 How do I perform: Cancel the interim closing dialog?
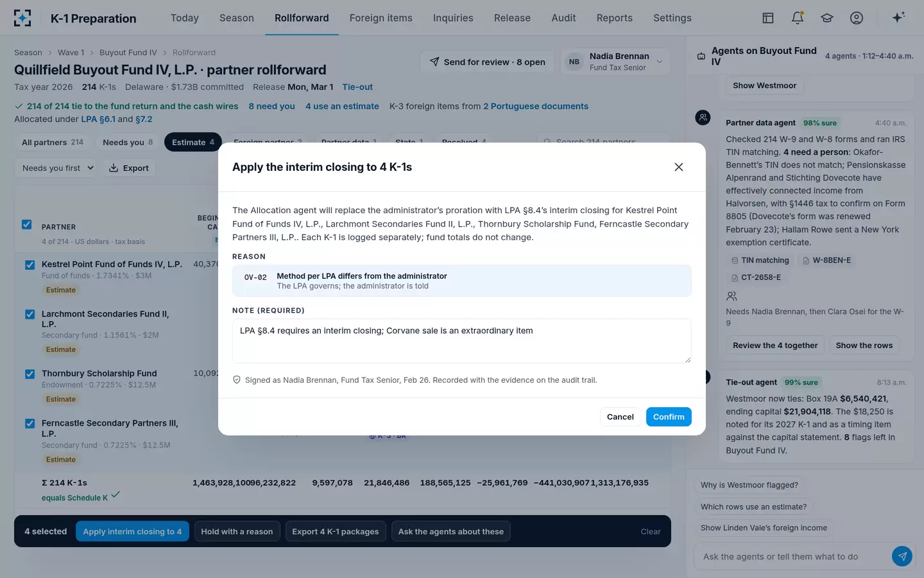pos(620,417)
